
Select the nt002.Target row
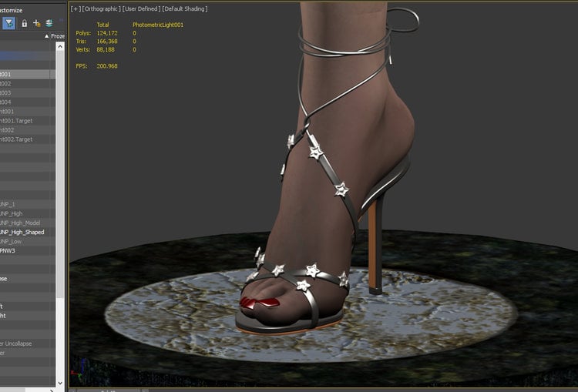(x=28, y=139)
